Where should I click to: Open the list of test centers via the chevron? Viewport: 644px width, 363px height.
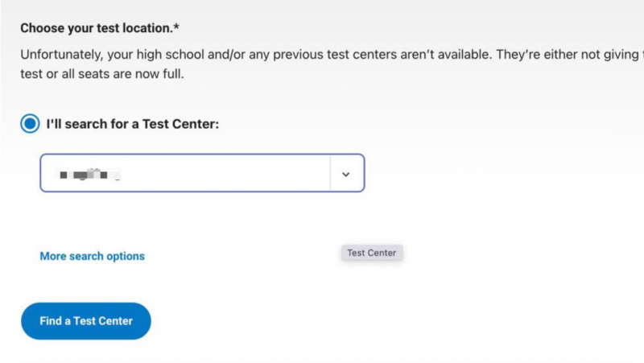coord(346,174)
